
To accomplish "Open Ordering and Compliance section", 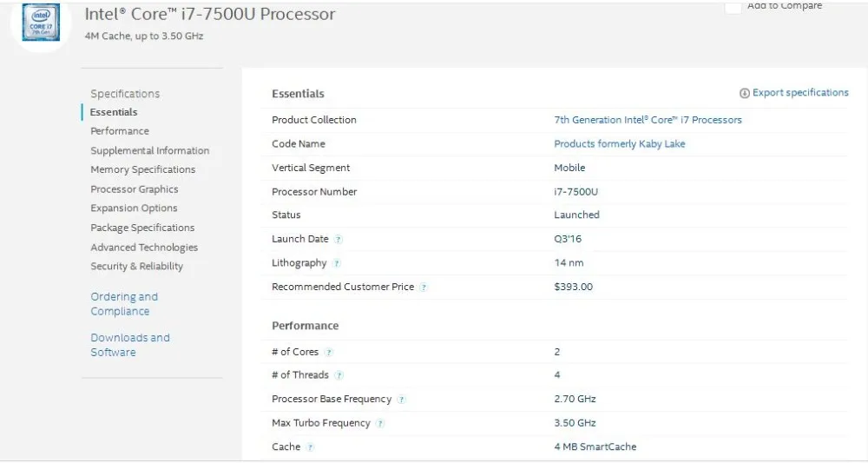I will pyautogui.click(x=124, y=304).
